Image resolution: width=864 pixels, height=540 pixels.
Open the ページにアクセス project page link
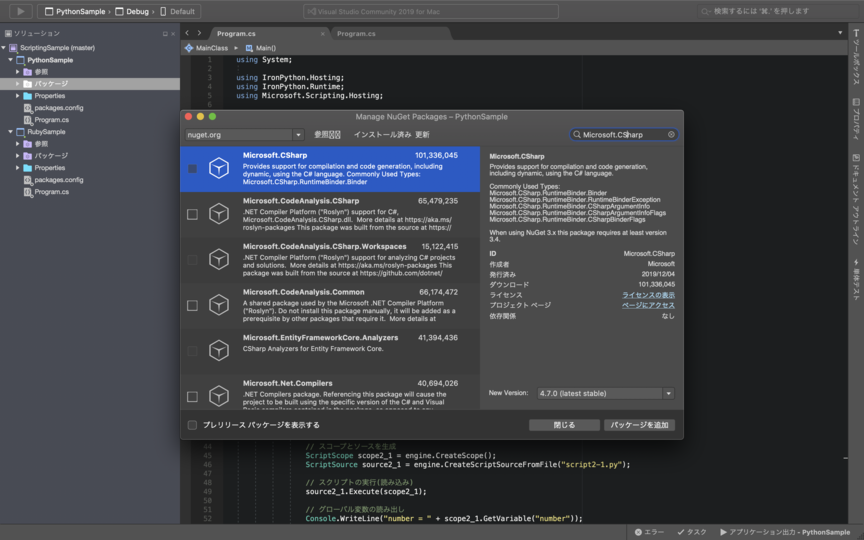[x=648, y=305]
